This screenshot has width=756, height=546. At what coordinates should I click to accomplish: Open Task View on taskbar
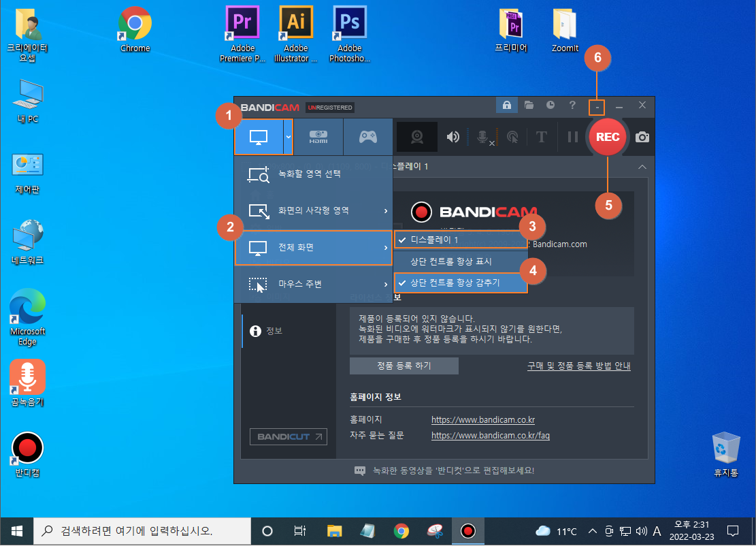click(x=299, y=531)
